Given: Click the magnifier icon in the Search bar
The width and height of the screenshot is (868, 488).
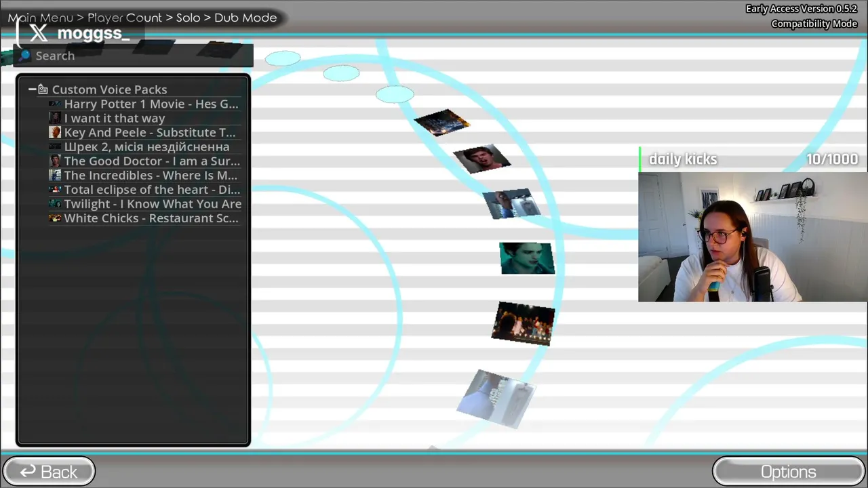Looking at the screenshot, I should (x=25, y=56).
